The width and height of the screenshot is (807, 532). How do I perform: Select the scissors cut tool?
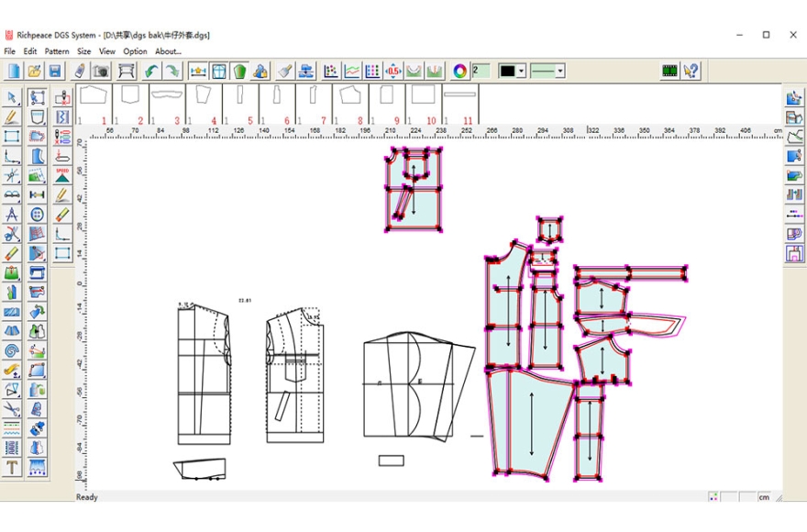click(12, 234)
